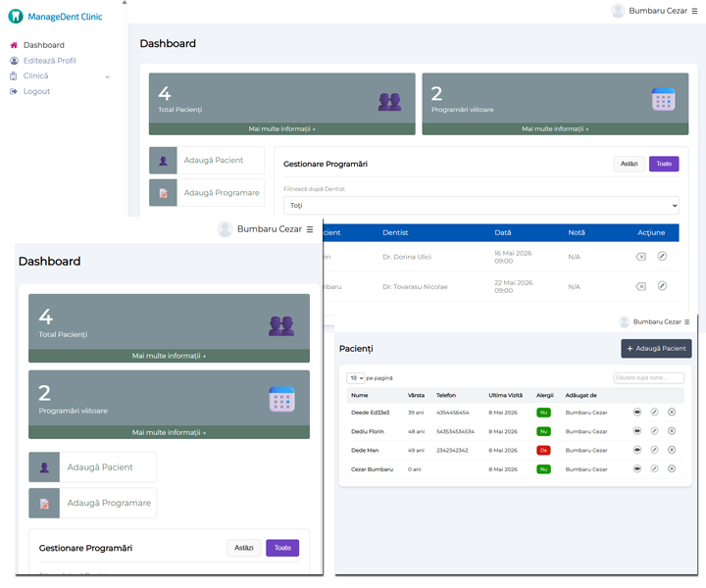The image size is (706, 588).
Task: Select Clinică in the sidebar menu
Action: 35,75
